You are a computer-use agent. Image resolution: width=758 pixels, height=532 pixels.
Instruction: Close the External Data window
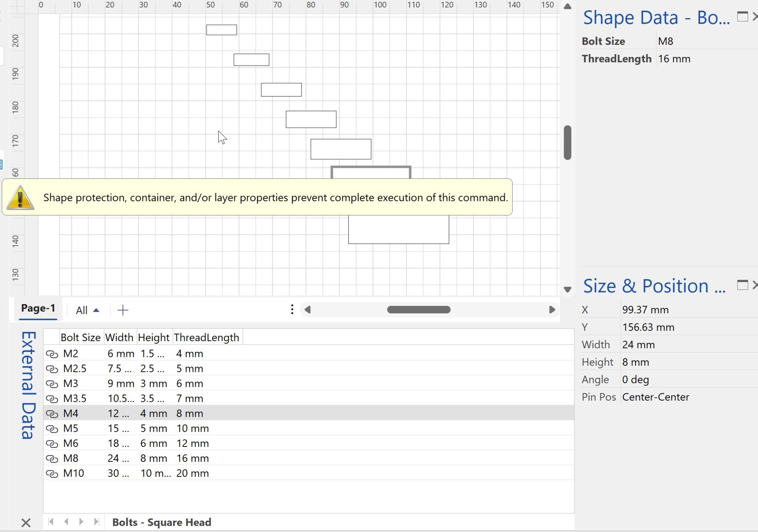click(x=26, y=522)
